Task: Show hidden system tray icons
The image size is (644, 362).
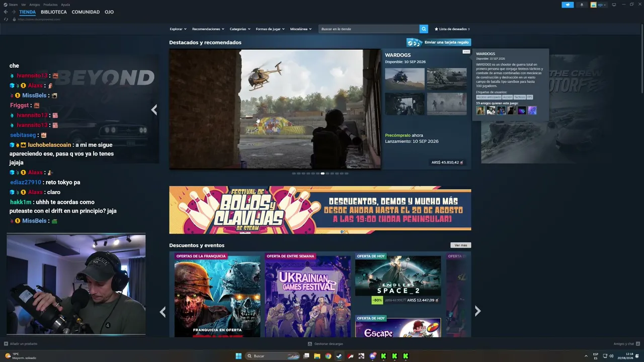Action: [x=586, y=356]
